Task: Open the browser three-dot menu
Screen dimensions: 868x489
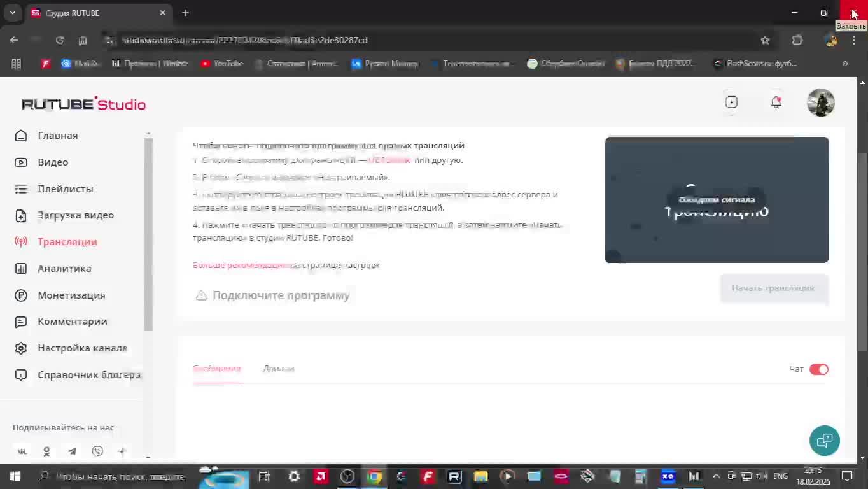Action: [854, 40]
